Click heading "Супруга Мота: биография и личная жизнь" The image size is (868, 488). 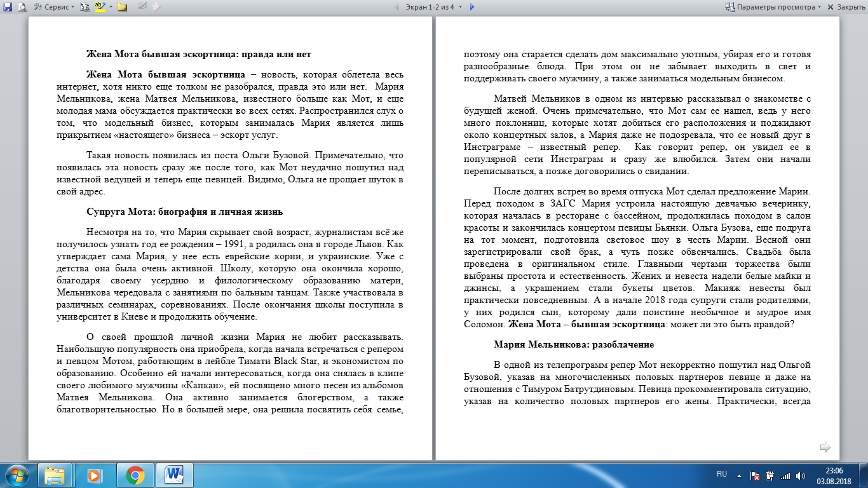pyautogui.click(x=184, y=212)
